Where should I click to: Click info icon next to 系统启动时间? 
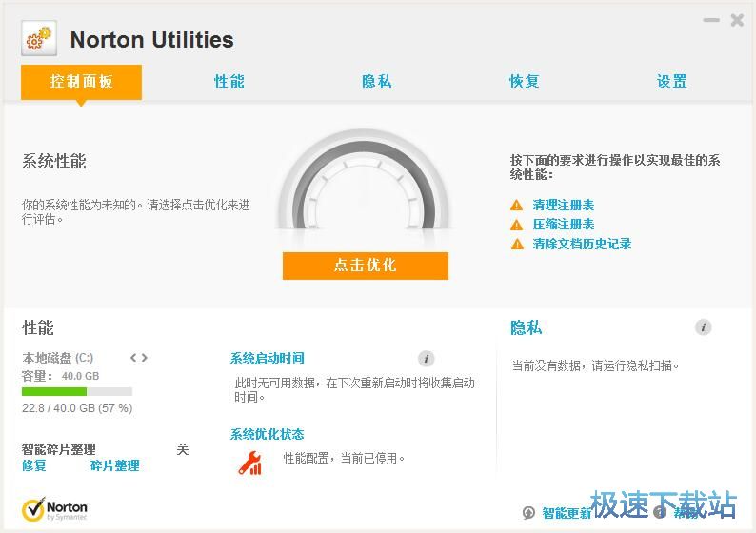click(426, 359)
